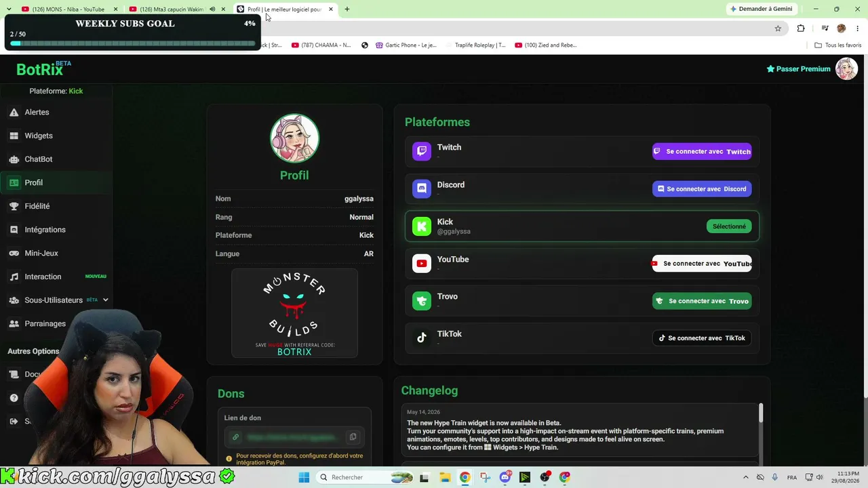Open the CHAAMA YouTube bookmark

pos(321,45)
